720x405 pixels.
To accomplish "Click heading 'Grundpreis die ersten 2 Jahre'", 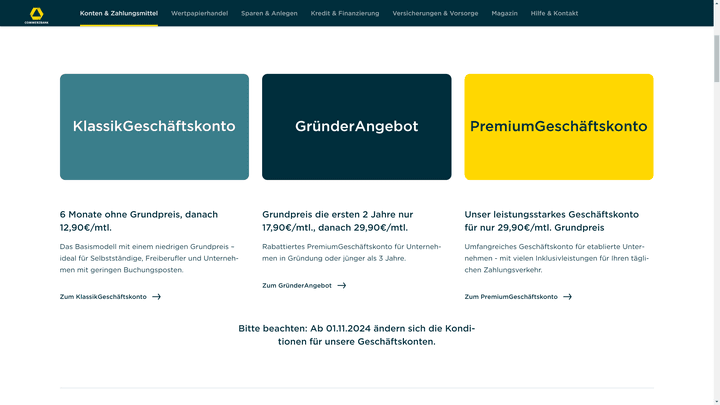I will 338,221.
